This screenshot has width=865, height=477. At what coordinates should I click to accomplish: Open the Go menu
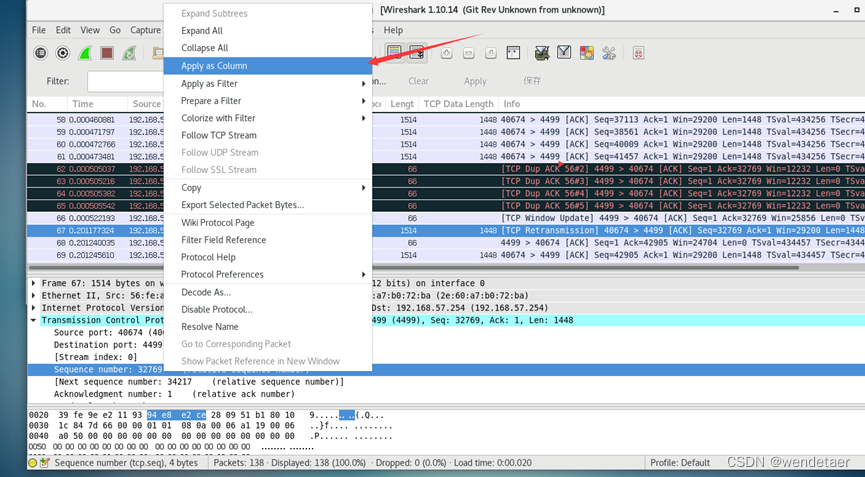pyautogui.click(x=115, y=30)
